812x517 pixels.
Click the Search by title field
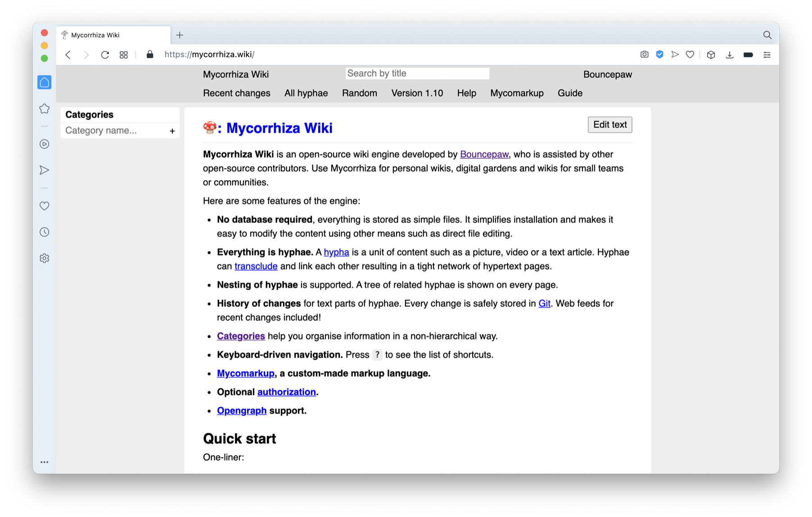pos(417,73)
